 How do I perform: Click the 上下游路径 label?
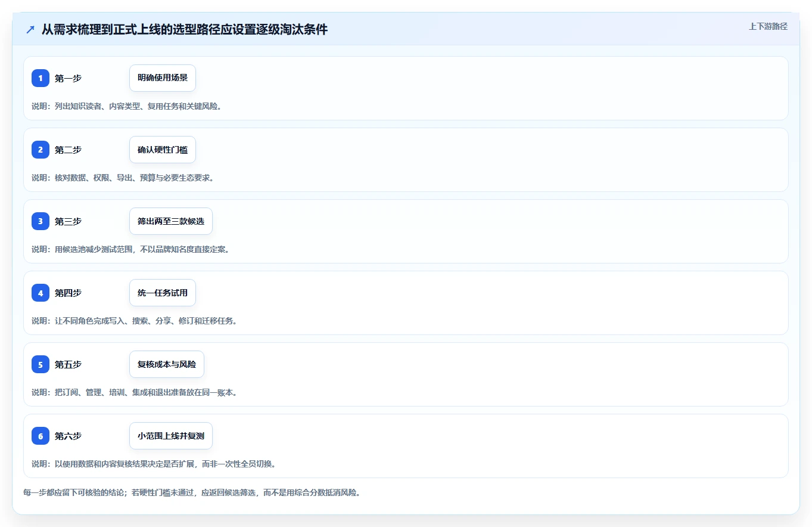768,26
